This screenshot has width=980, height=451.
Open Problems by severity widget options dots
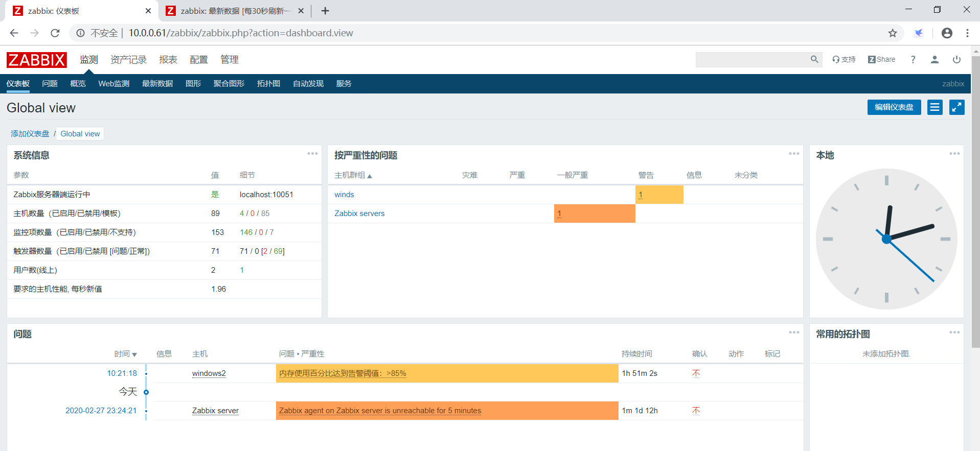[x=794, y=154]
